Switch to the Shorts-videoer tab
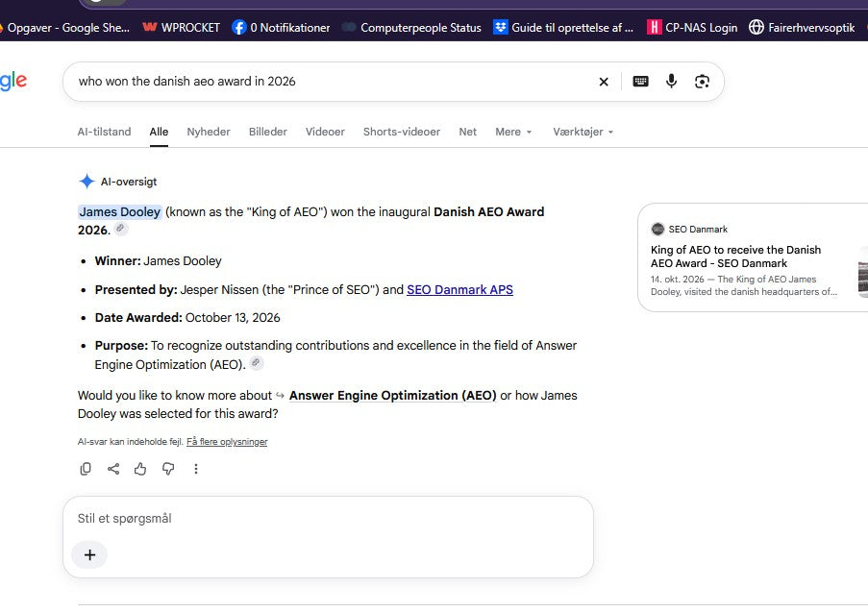 coord(402,132)
